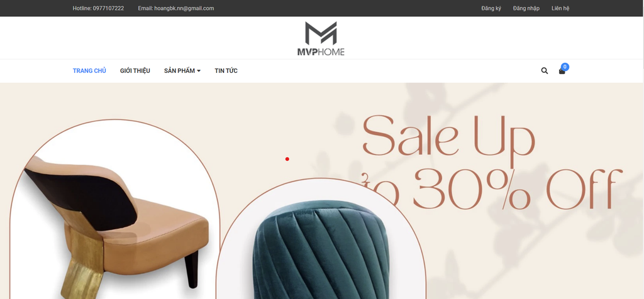
Task: Go to the Trang chủ page
Action: pyautogui.click(x=89, y=70)
